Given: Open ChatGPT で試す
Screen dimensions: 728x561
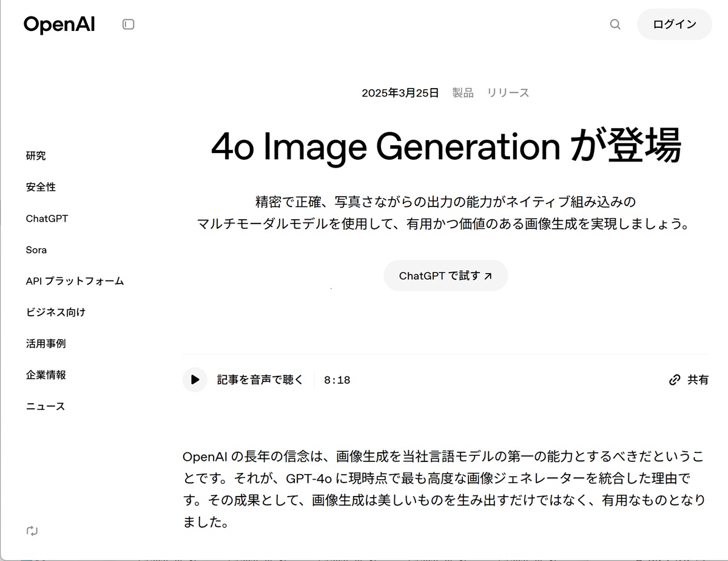Looking at the screenshot, I should pyautogui.click(x=445, y=275).
